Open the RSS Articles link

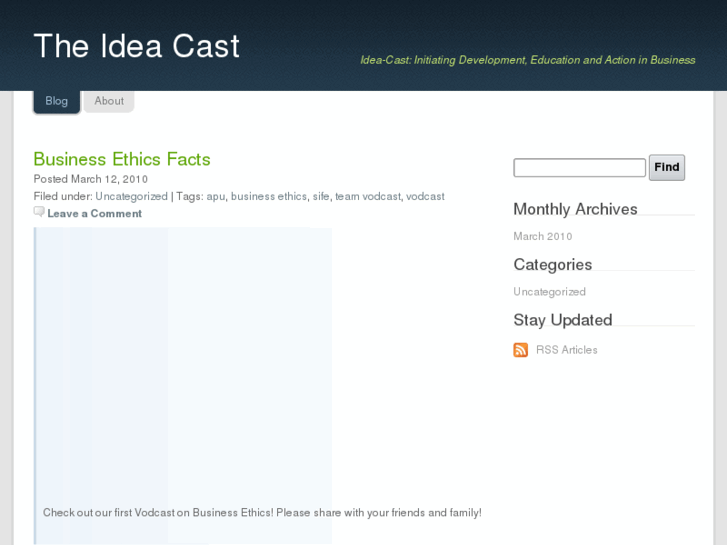pos(567,350)
